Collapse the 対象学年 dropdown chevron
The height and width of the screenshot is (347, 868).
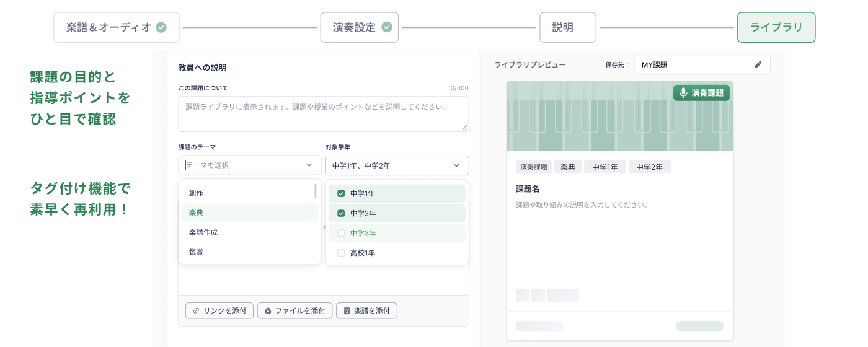tap(457, 165)
